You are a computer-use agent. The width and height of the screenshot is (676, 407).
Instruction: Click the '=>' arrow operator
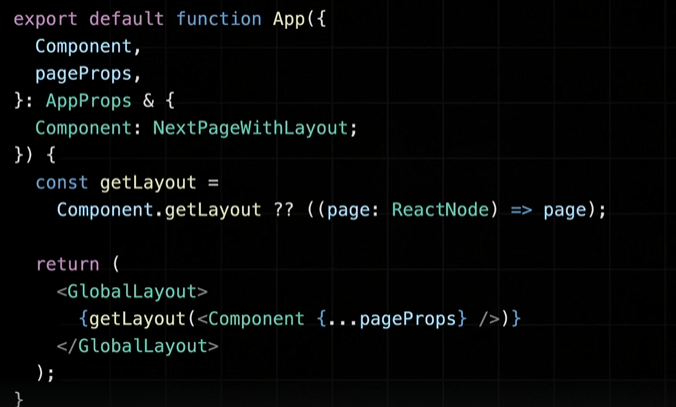(521, 210)
